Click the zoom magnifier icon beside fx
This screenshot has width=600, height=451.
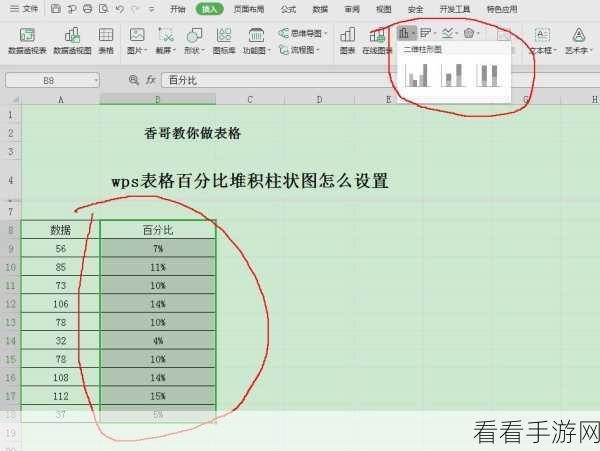coord(134,80)
